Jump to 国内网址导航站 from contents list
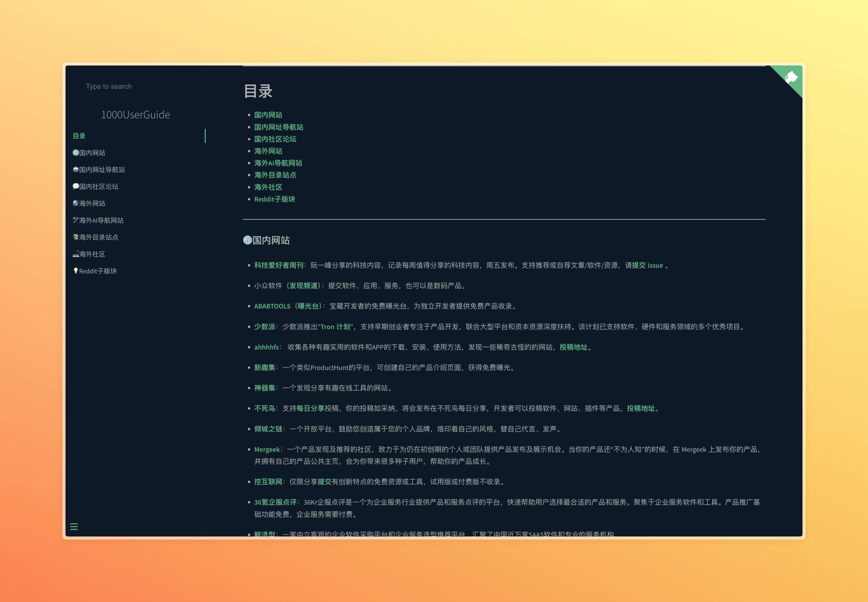 click(x=279, y=127)
